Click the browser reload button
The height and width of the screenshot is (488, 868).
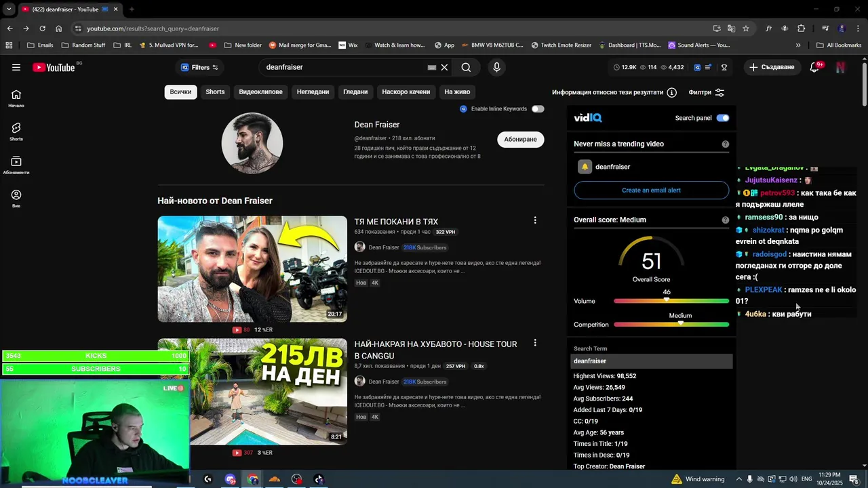[42, 28]
